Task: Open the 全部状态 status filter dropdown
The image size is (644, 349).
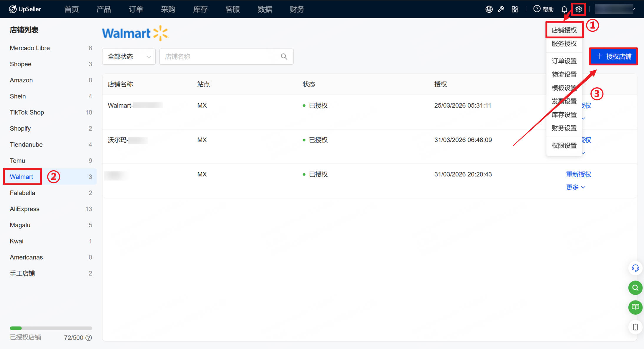Action: coord(129,56)
